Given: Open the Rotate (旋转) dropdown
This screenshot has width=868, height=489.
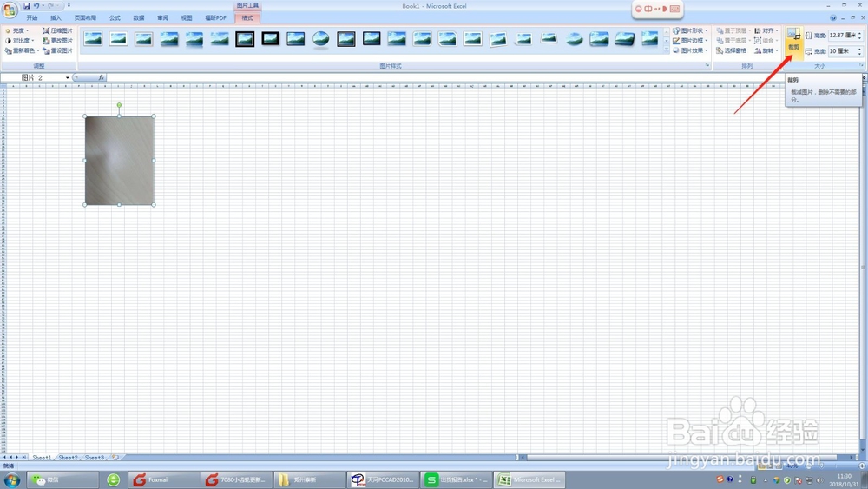Looking at the screenshot, I should [766, 50].
